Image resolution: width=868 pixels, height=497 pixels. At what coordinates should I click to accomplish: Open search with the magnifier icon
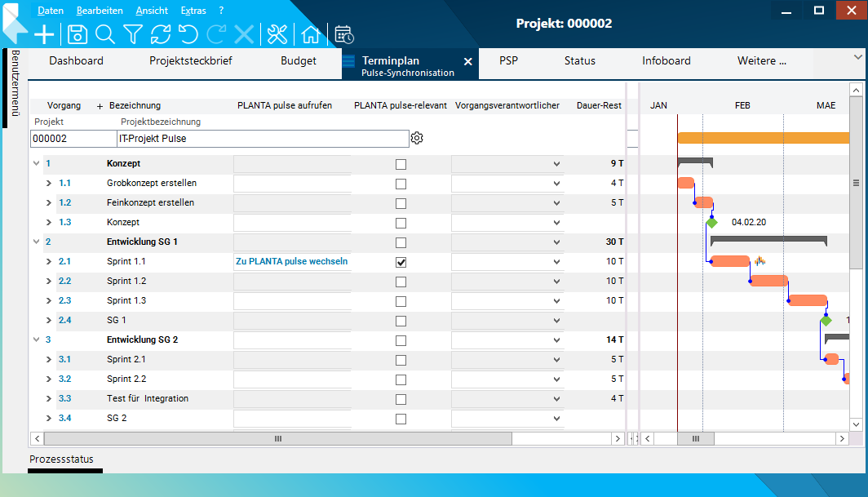click(104, 34)
